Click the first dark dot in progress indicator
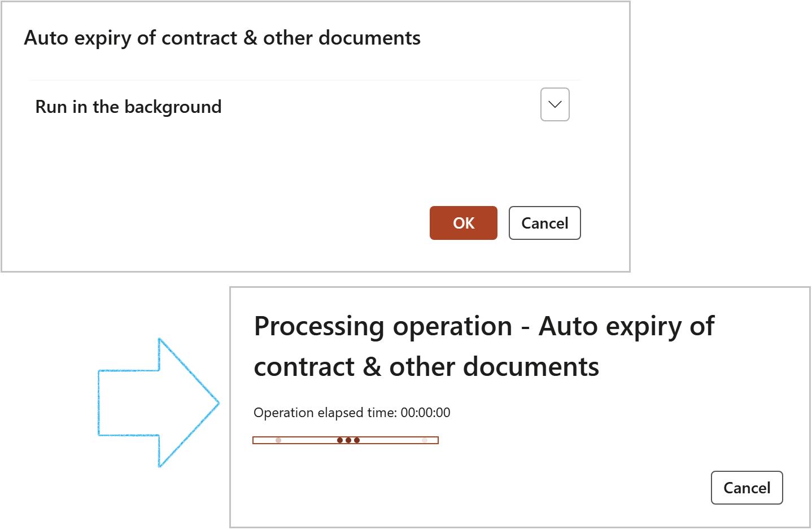This screenshot has height=530, width=812. (340, 440)
